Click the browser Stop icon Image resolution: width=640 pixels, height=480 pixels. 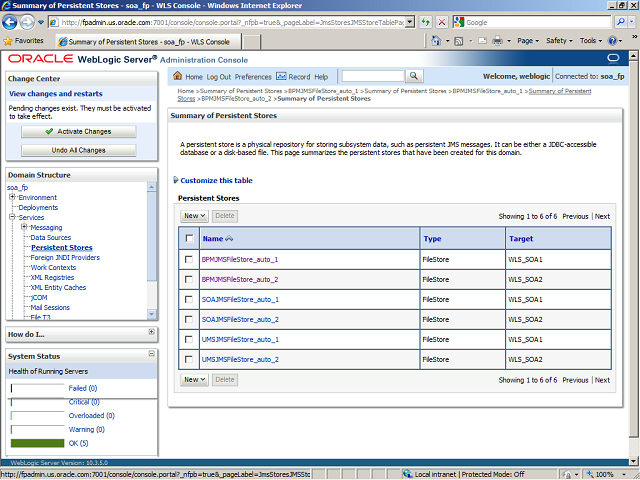(442, 22)
